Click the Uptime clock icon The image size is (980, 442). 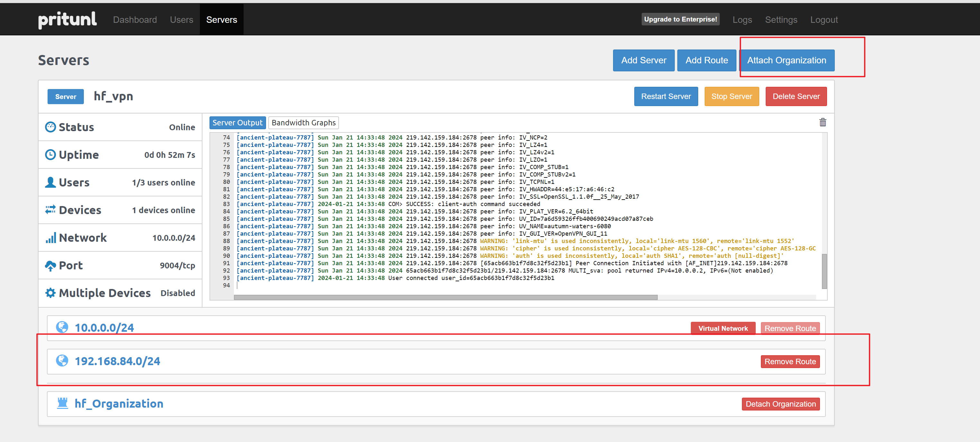(50, 155)
